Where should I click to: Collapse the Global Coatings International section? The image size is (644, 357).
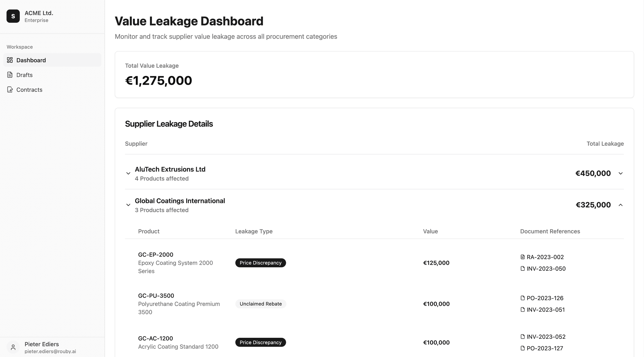click(x=620, y=205)
